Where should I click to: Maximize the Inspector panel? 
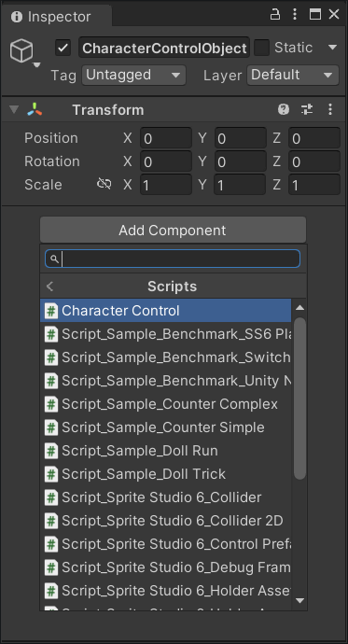coord(315,15)
